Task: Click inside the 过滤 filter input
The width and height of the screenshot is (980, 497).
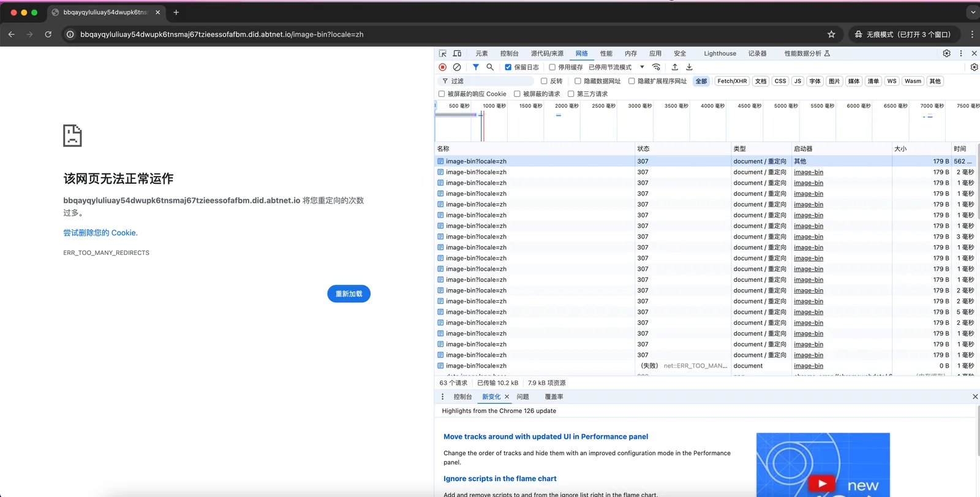Action: pos(487,81)
